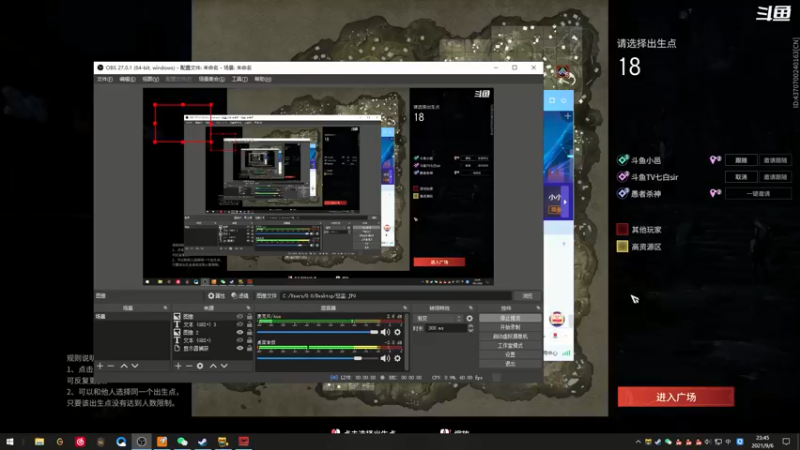This screenshot has height=450, width=800.
Task: Expand hidden system tray icons chevron
Action: [638, 442]
